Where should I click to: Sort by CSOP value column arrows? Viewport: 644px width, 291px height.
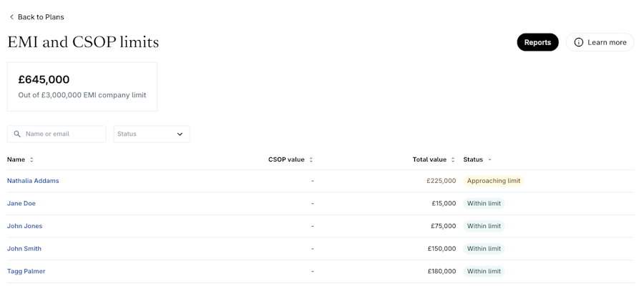[x=311, y=159]
